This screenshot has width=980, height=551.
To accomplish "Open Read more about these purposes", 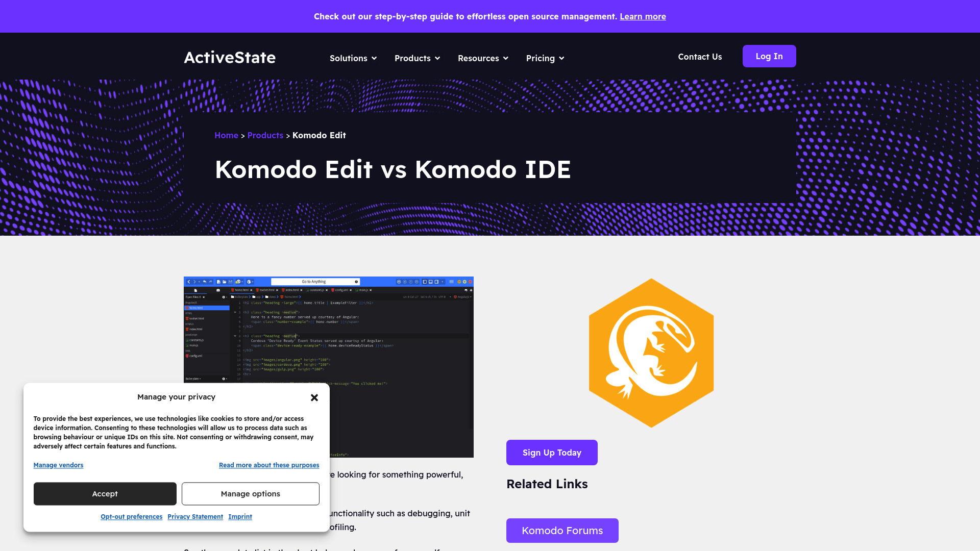I will (x=269, y=465).
